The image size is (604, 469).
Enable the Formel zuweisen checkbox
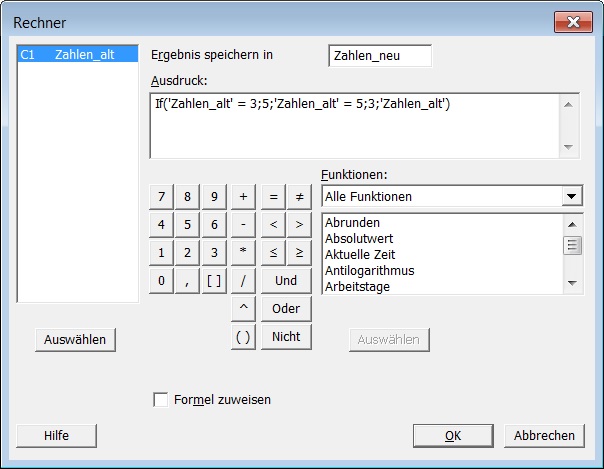tap(160, 400)
